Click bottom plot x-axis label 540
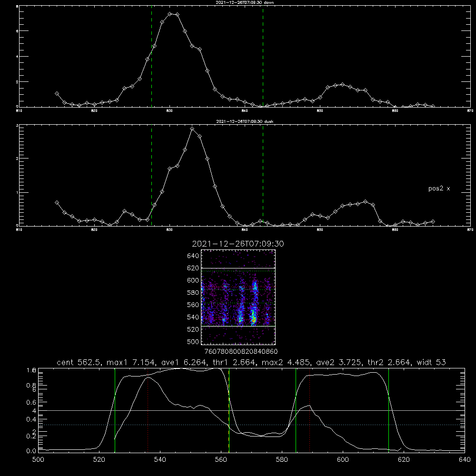The width and height of the screenshot is (476, 476). 160,460
